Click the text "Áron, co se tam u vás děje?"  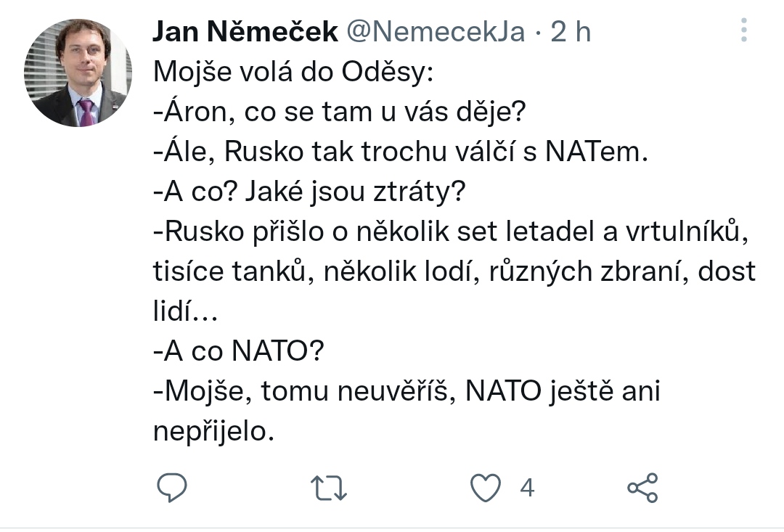pyautogui.click(x=338, y=113)
